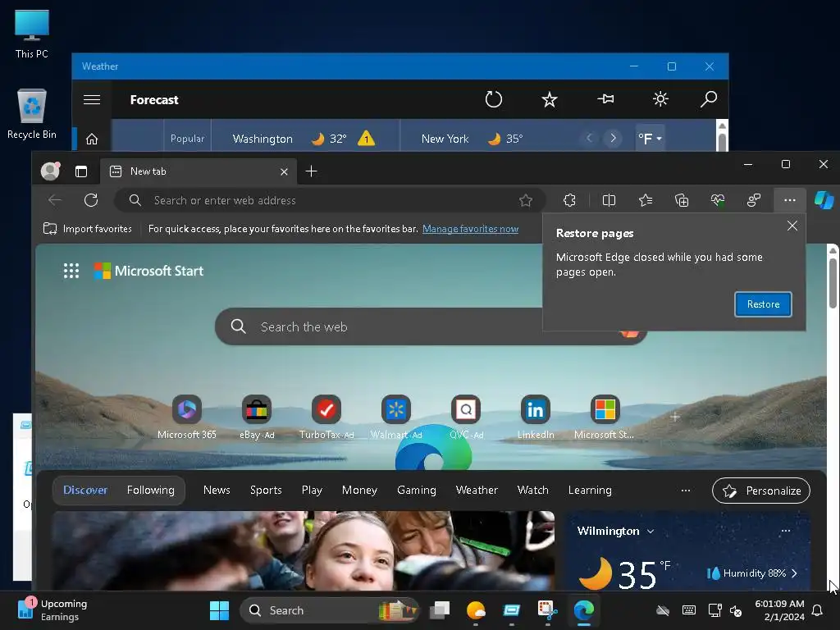Open the Edge sharing profile icon
This screenshot has height=630, width=840.
(754, 200)
